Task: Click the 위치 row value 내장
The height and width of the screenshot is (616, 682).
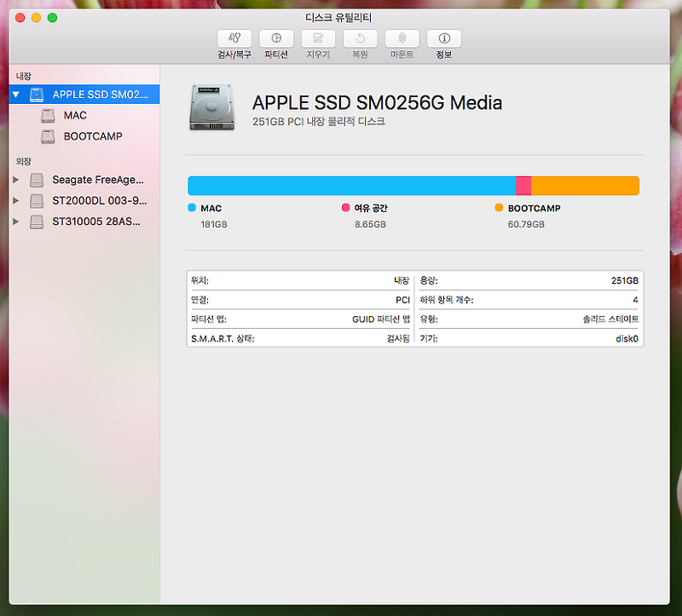Action: (x=402, y=280)
